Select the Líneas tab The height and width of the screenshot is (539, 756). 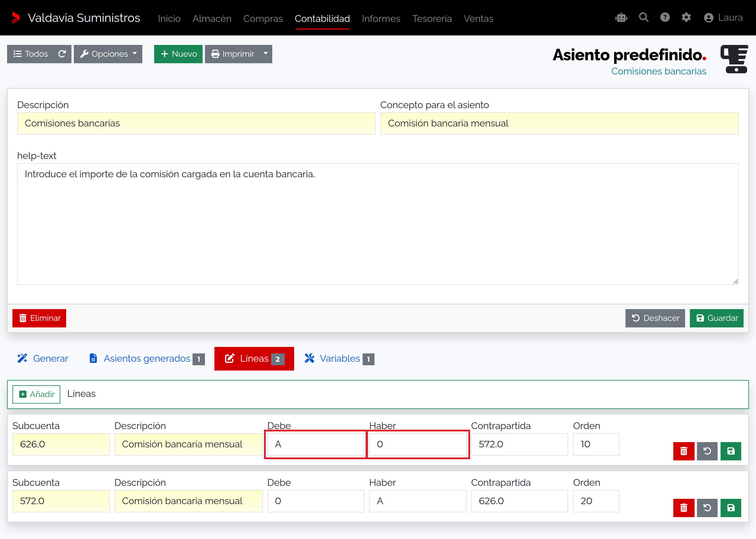pos(254,358)
